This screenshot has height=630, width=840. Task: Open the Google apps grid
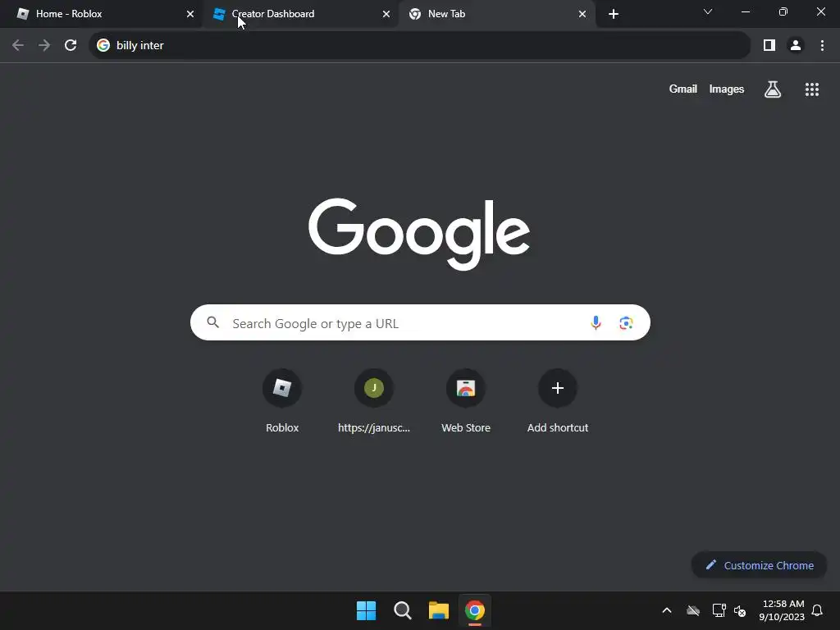[812, 89]
